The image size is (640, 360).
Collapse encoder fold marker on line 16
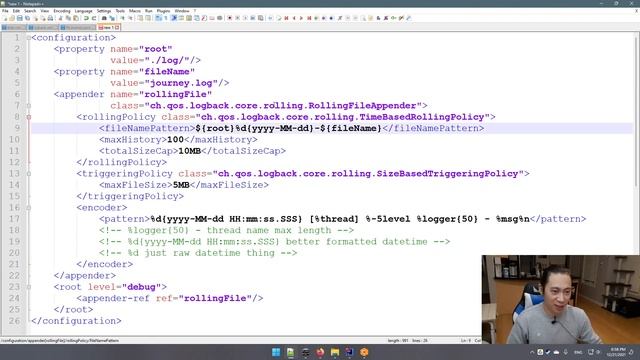pyautogui.click(x=29, y=208)
